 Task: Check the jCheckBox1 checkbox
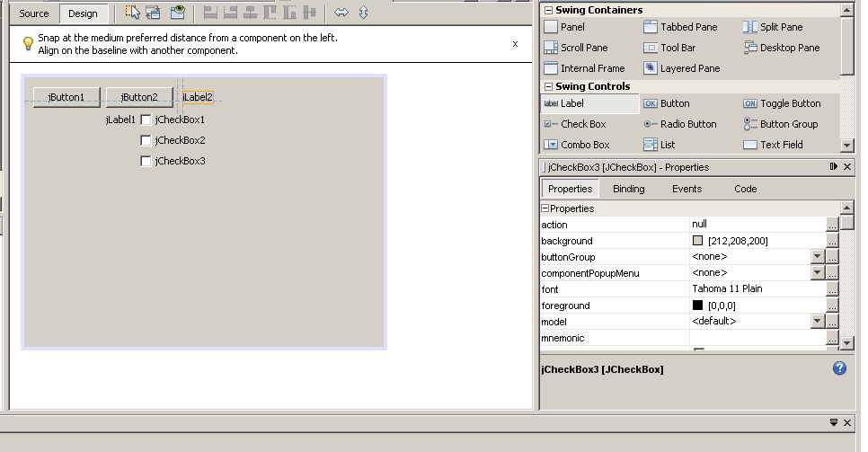point(146,120)
